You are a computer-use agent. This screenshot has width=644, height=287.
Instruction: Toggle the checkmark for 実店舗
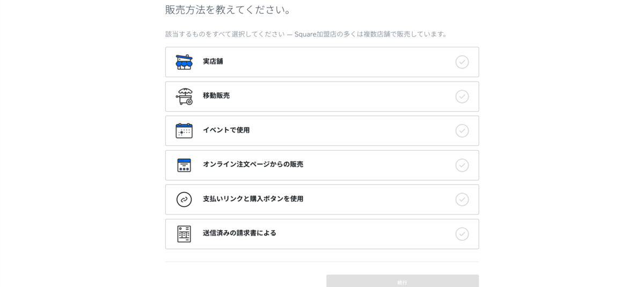pos(462,62)
